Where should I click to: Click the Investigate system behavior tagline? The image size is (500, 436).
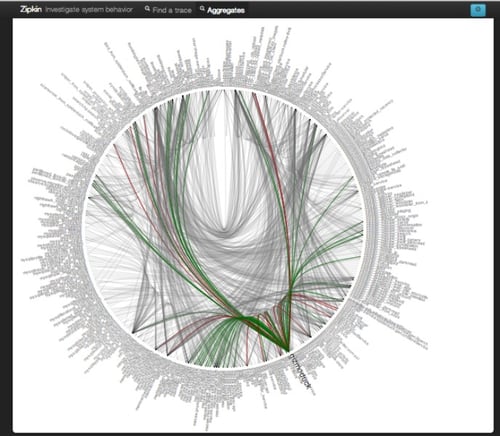pos(89,10)
